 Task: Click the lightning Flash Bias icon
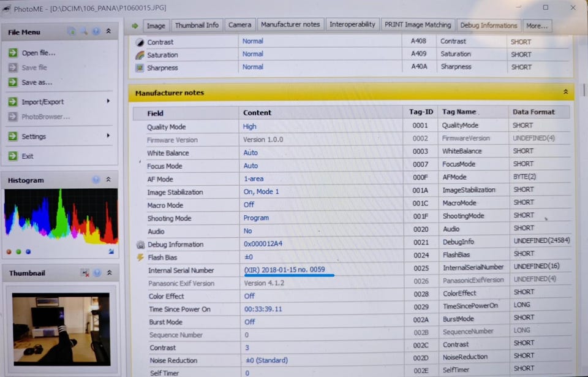tap(140, 257)
